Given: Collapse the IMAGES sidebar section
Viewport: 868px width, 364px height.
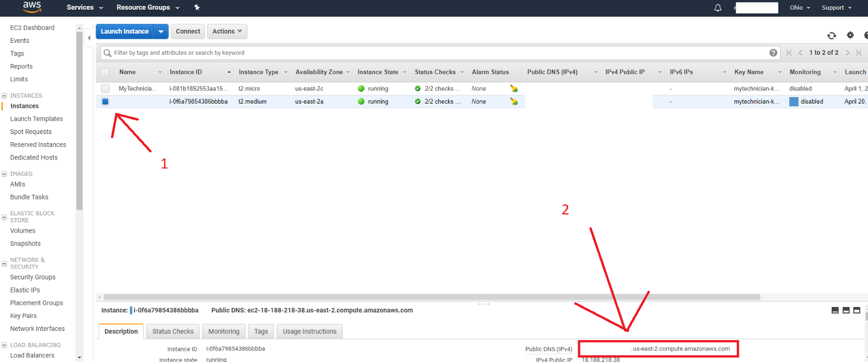Looking at the screenshot, I should tap(4, 174).
